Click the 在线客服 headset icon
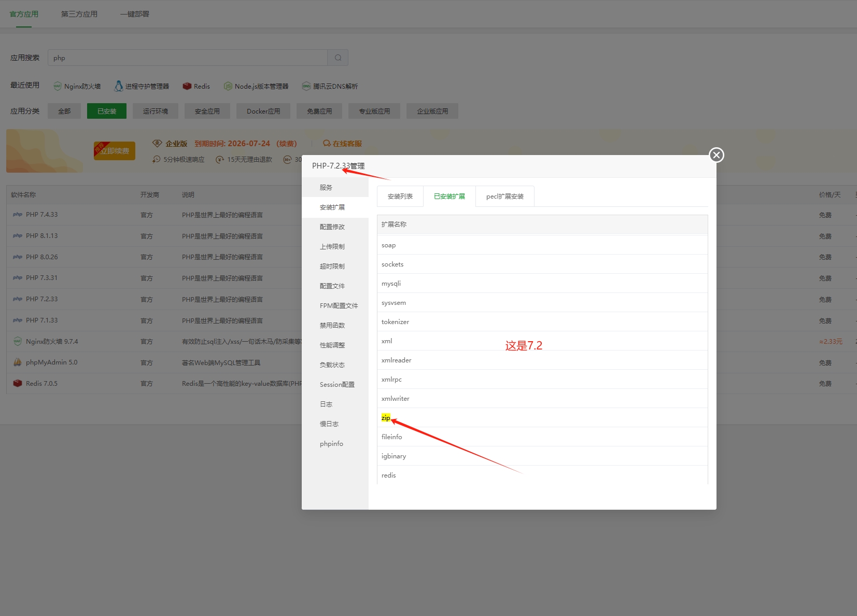Image resolution: width=857 pixels, height=616 pixels. [327, 143]
